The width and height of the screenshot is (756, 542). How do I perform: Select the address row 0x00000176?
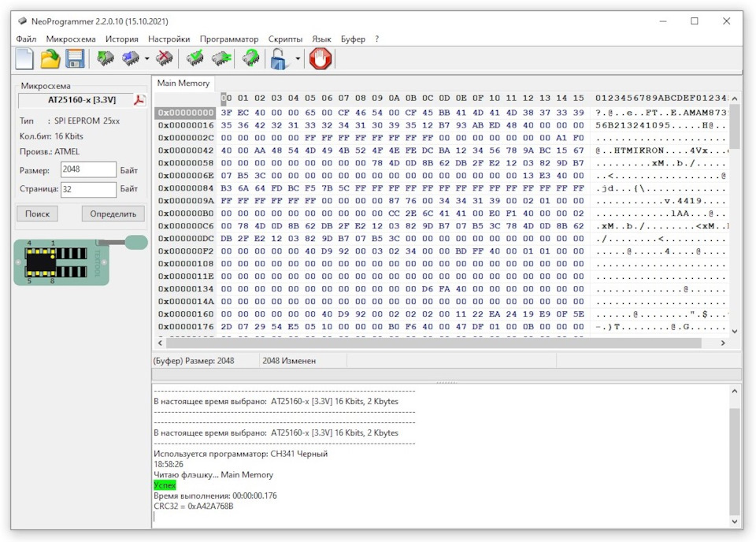coord(186,326)
